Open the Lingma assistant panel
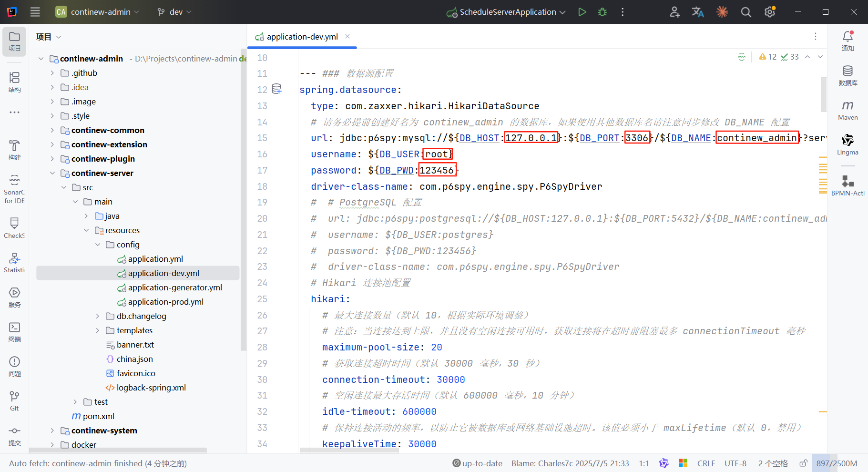Screen dimensions: 868x472 tap(848, 144)
